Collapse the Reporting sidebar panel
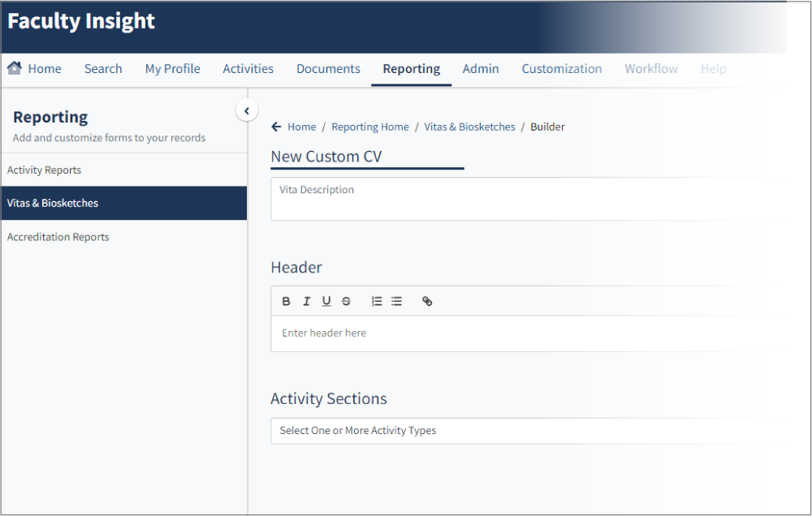This screenshot has width=812, height=516. (x=247, y=110)
